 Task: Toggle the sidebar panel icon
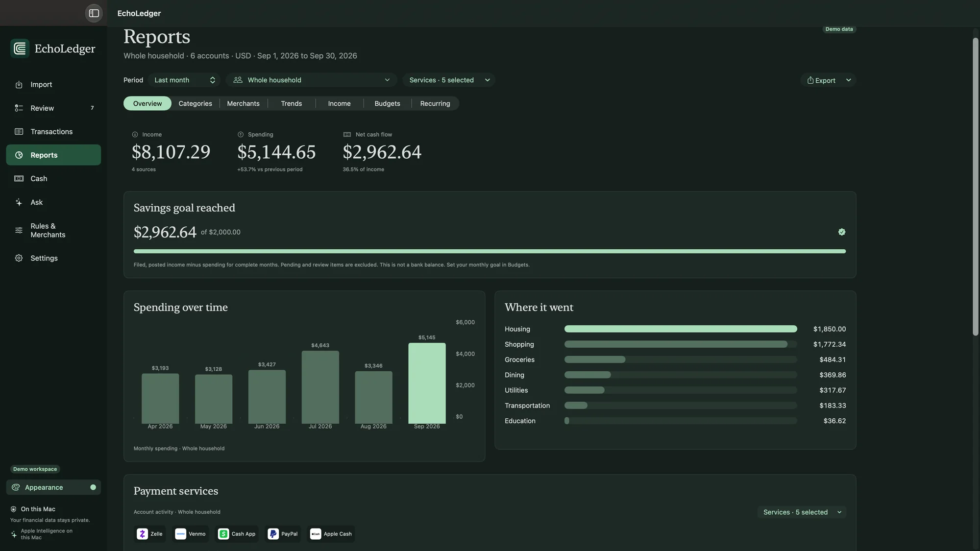(94, 13)
